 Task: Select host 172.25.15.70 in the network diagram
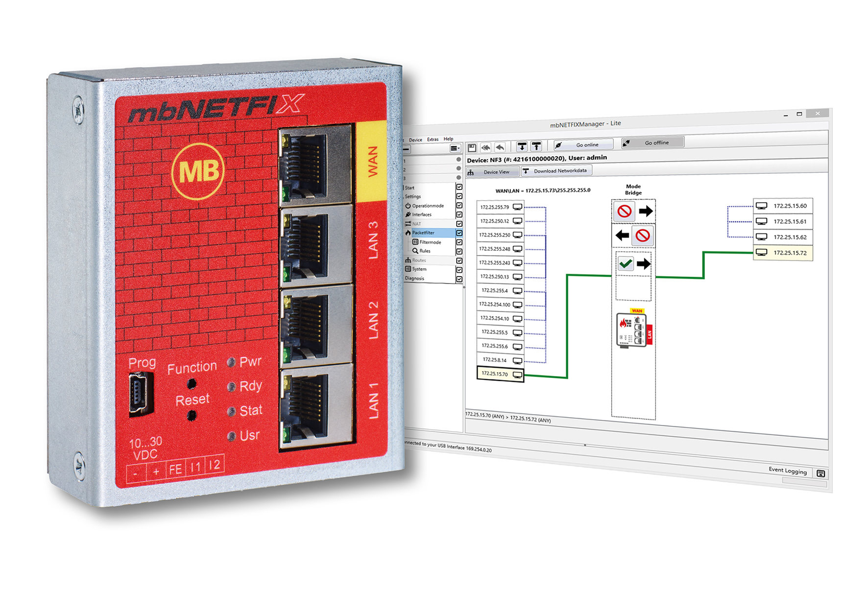[x=497, y=375]
